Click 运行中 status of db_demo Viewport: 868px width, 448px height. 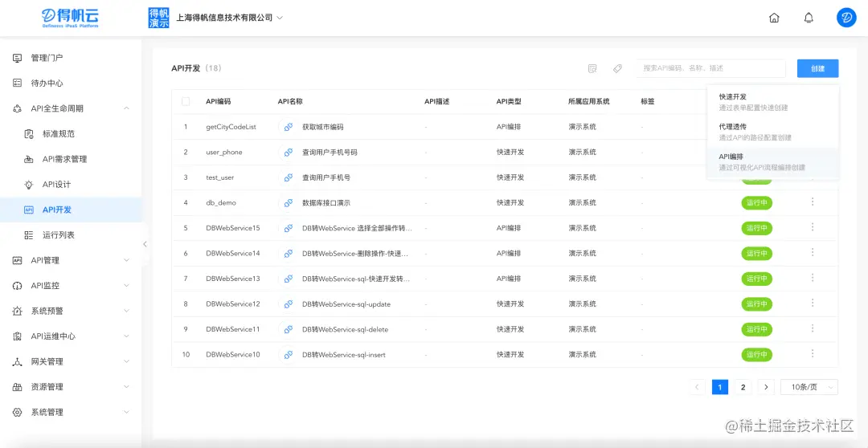(757, 203)
